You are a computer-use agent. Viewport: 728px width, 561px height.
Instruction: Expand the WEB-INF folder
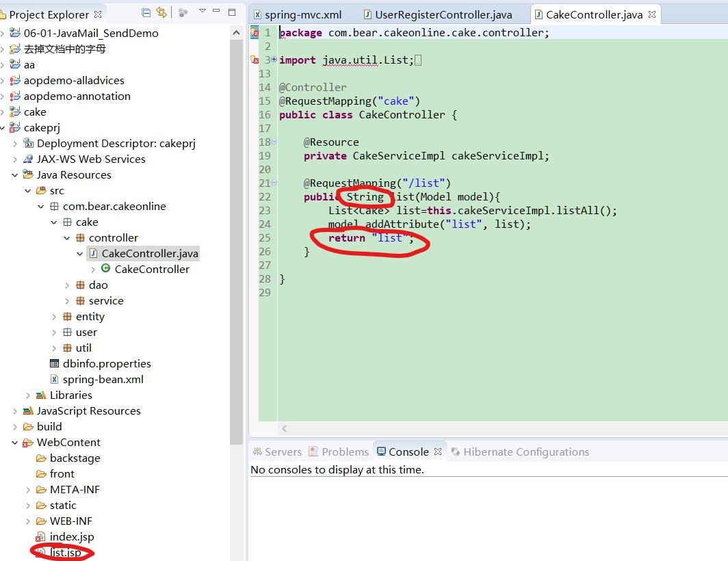click(x=28, y=521)
